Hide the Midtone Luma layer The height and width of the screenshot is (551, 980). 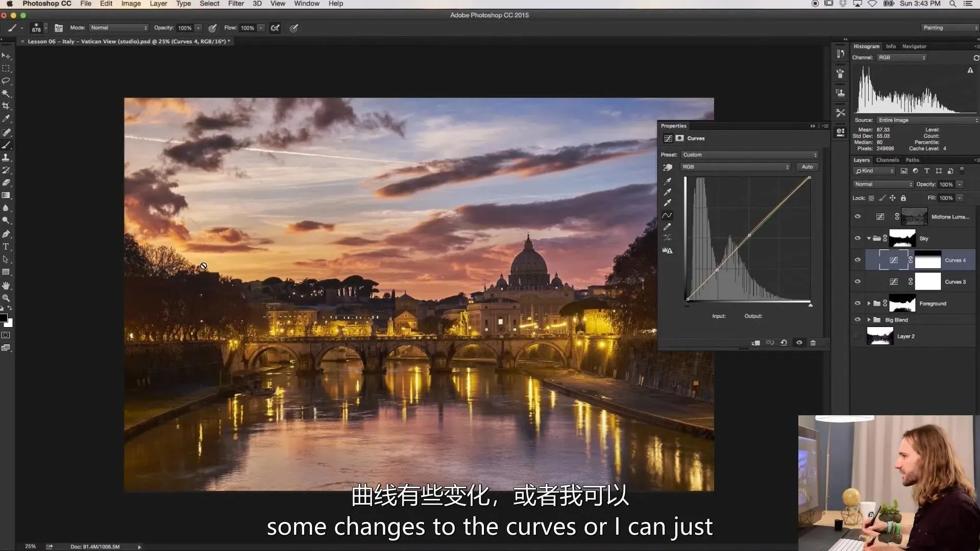pos(857,217)
